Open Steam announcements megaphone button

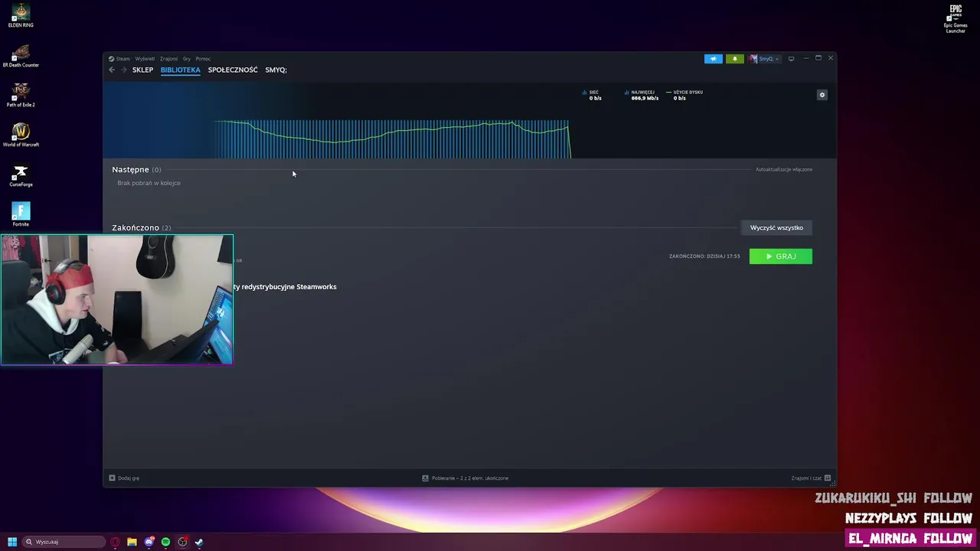click(713, 59)
